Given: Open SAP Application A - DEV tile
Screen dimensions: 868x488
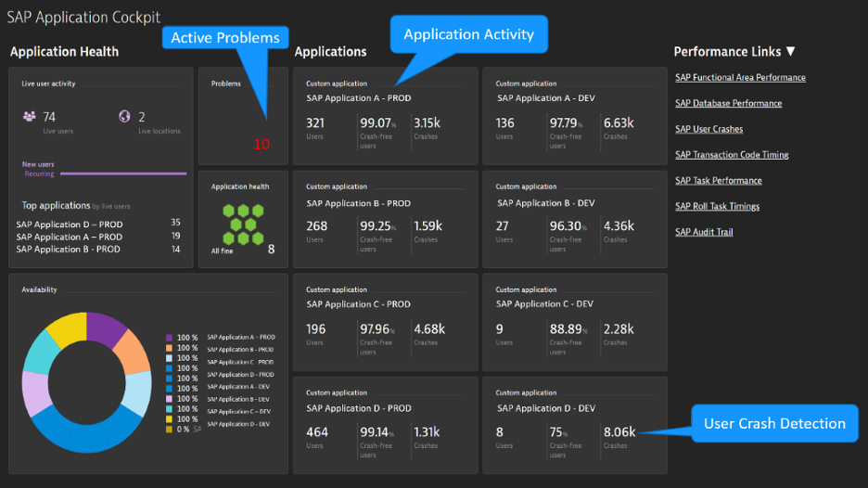Looking at the screenshot, I should click(575, 116).
